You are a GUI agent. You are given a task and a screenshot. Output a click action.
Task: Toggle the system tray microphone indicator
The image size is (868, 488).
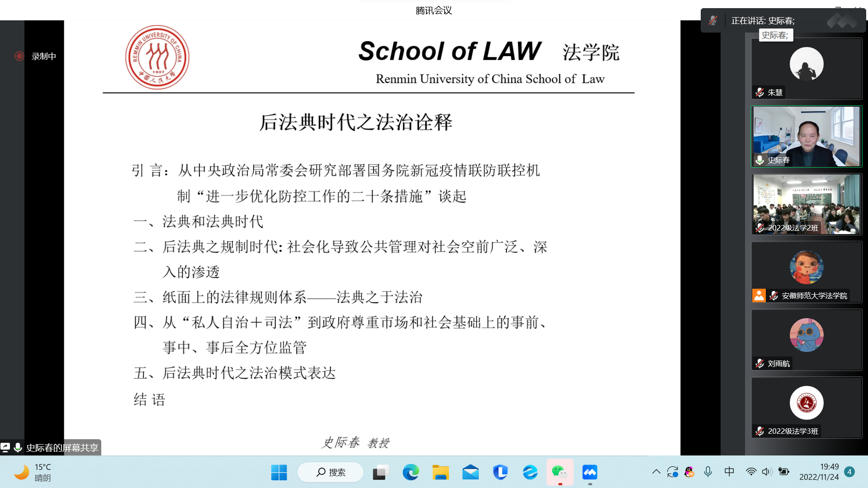708,472
